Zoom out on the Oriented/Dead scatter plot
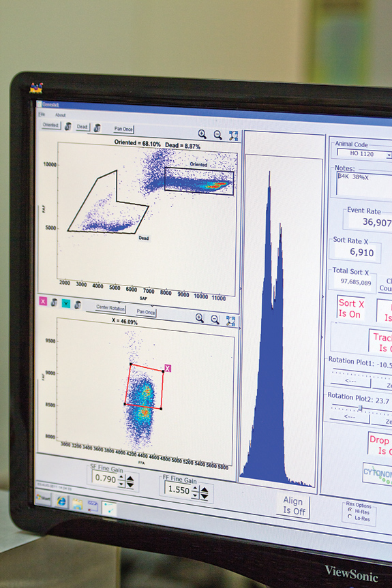The image size is (392, 588). point(217,135)
